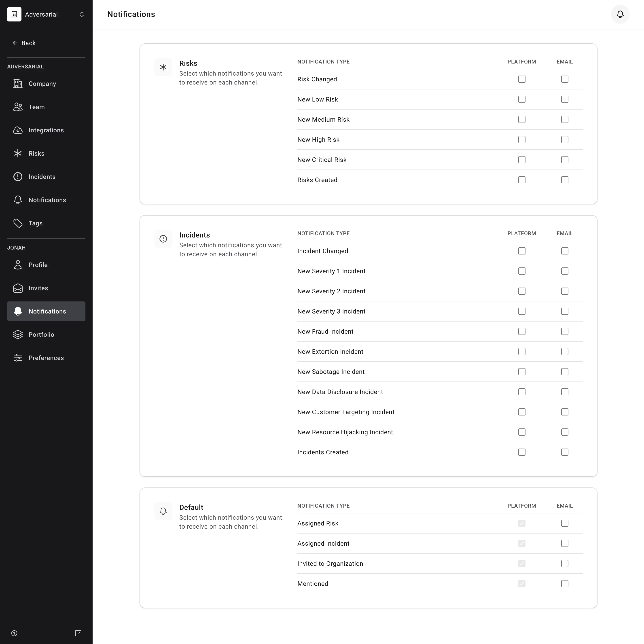Click disabled Platform checkbox for Assigned Risk
This screenshot has width=644, height=644.
point(522,523)
